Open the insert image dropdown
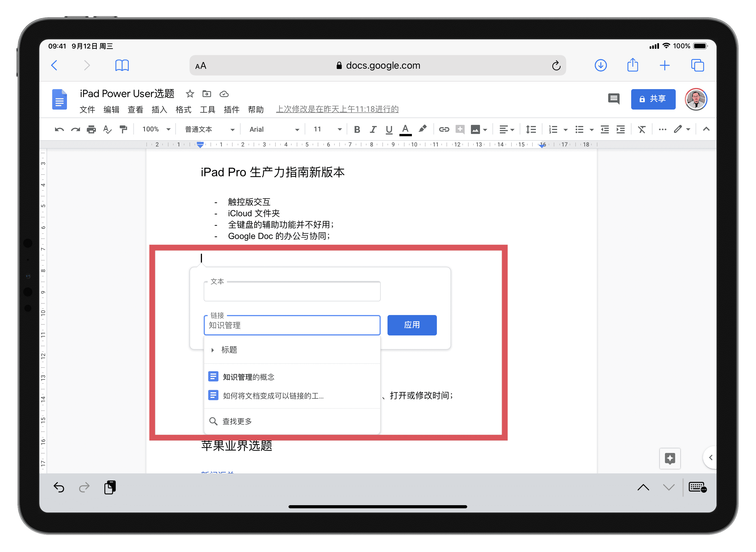 pyautogui.click(x=479, y=129)
